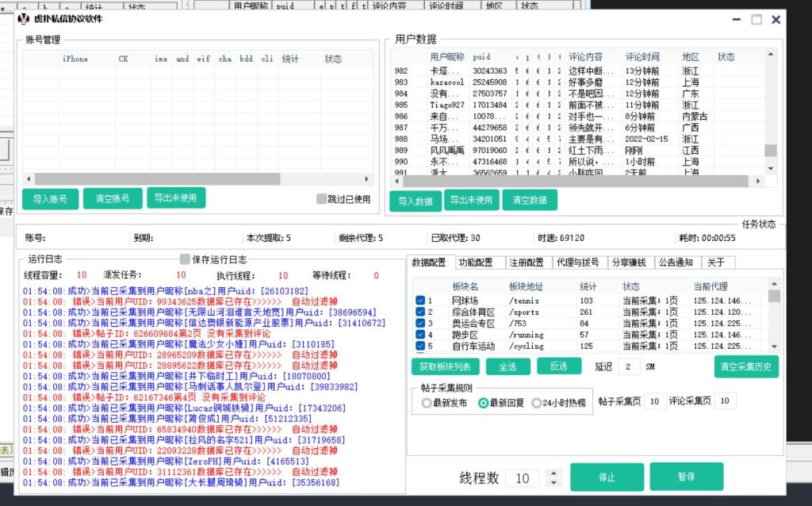Switch to the 功能配置 tab
The width and height of the screenshot is (812, 506).
tap(474, 262)
